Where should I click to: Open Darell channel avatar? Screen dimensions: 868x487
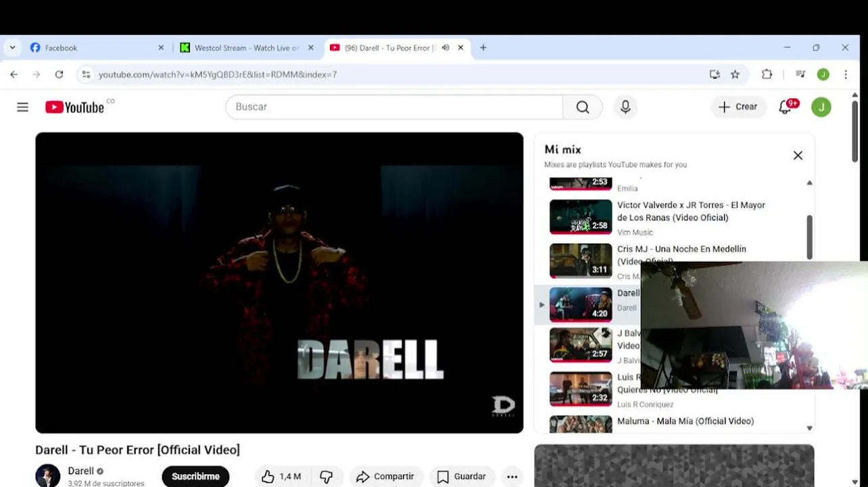pyautogui.click(x=48, y=476)
